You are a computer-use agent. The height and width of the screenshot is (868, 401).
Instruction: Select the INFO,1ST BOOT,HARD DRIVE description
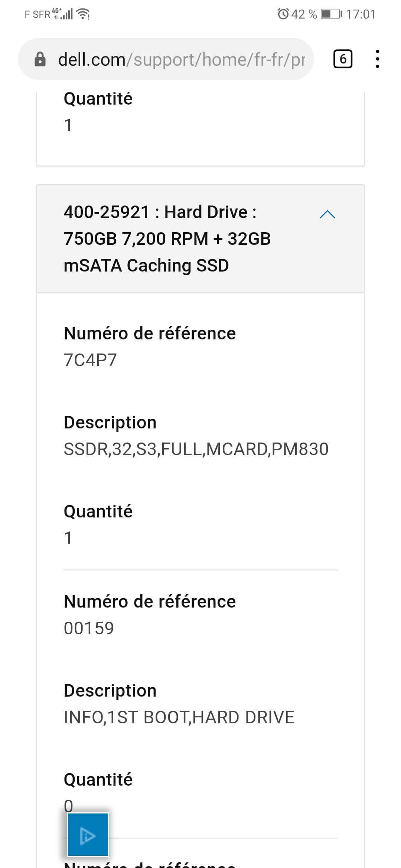pos(179,717)
